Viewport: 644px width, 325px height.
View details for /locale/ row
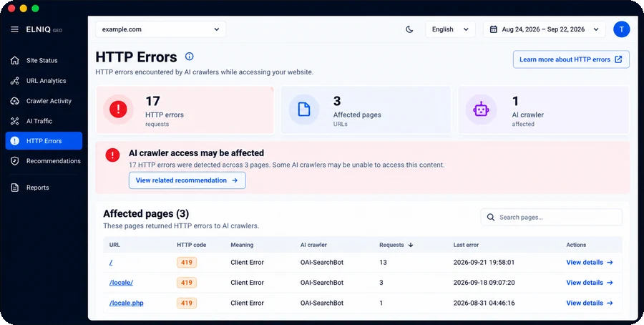pos(590,283)
